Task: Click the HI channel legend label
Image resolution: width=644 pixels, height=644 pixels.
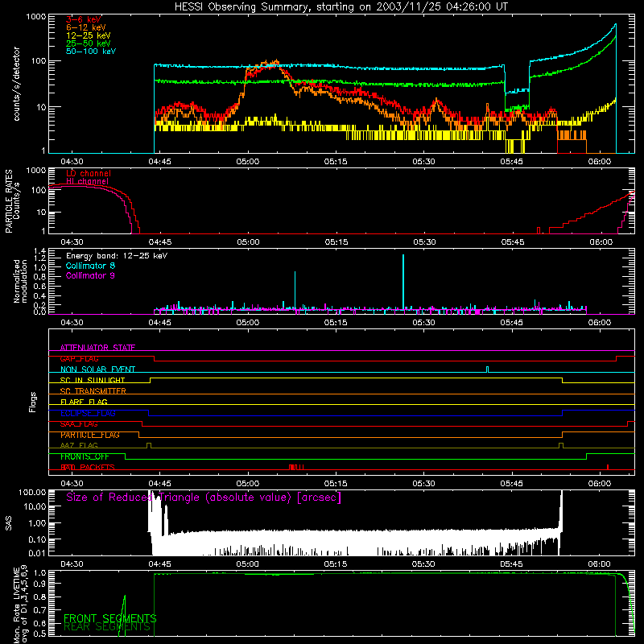Action: coord(88,181)
